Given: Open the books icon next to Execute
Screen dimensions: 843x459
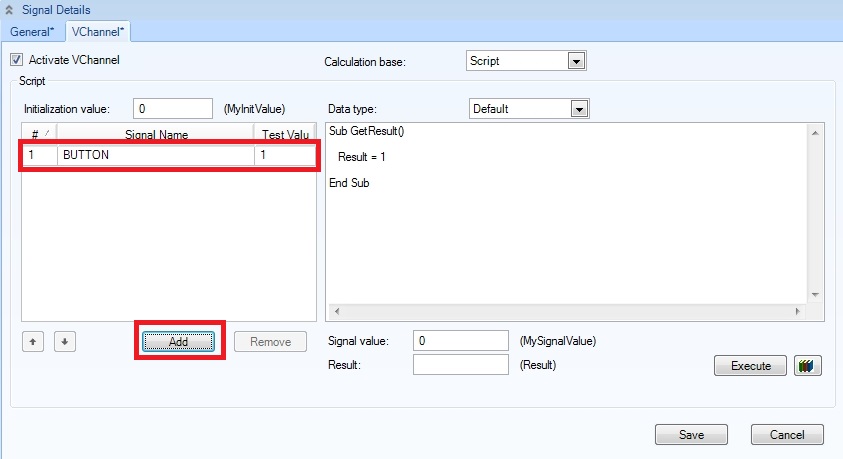Looking at the screenshot, I should point(807,366).
